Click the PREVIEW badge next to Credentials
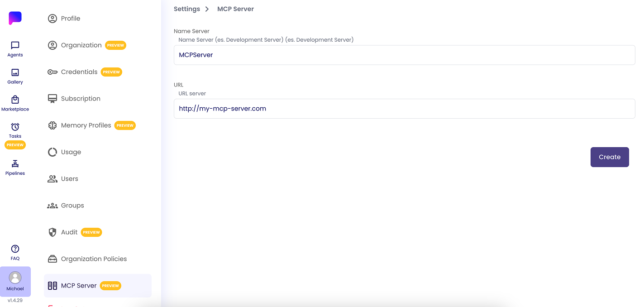The height and width of the screenshot is (307, 644). tap(111, 72)
